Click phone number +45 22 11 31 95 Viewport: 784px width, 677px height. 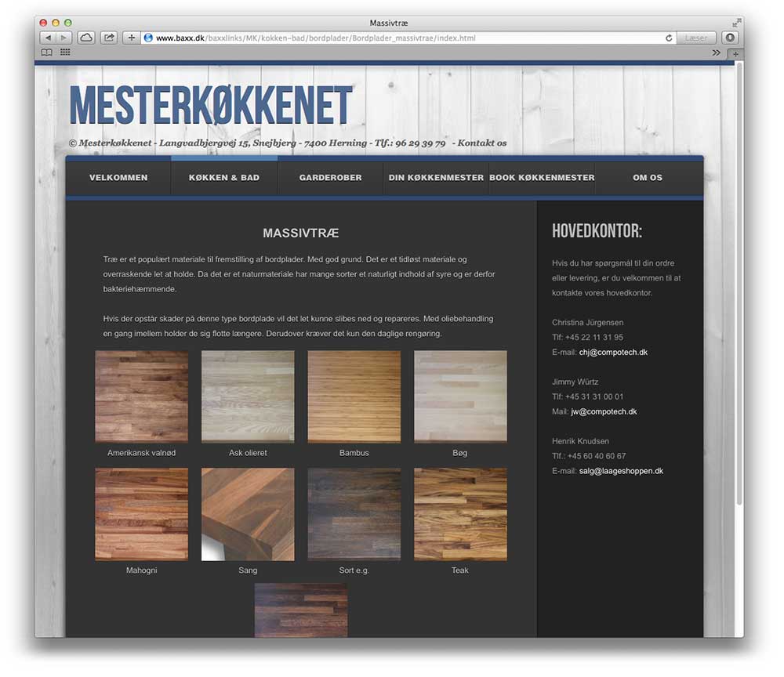point(594,337)
